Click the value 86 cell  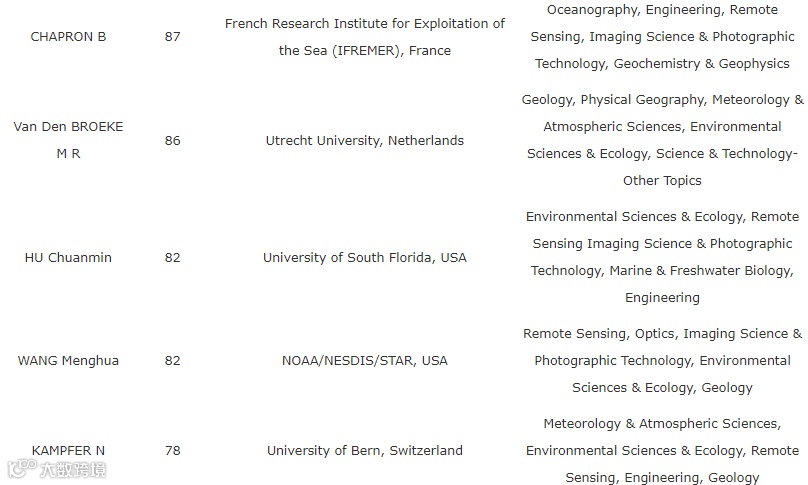[173, 140]
